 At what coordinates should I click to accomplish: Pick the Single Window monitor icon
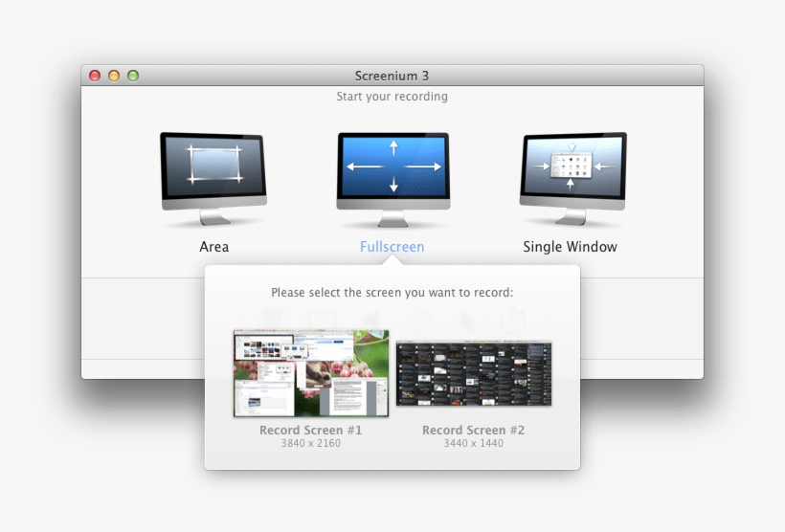[x=572, y=171]
